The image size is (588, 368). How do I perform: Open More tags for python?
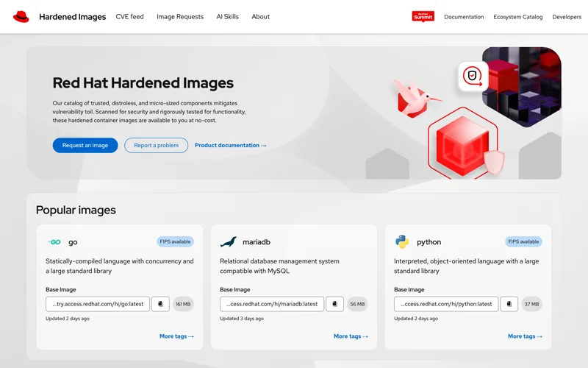[525, 336]
